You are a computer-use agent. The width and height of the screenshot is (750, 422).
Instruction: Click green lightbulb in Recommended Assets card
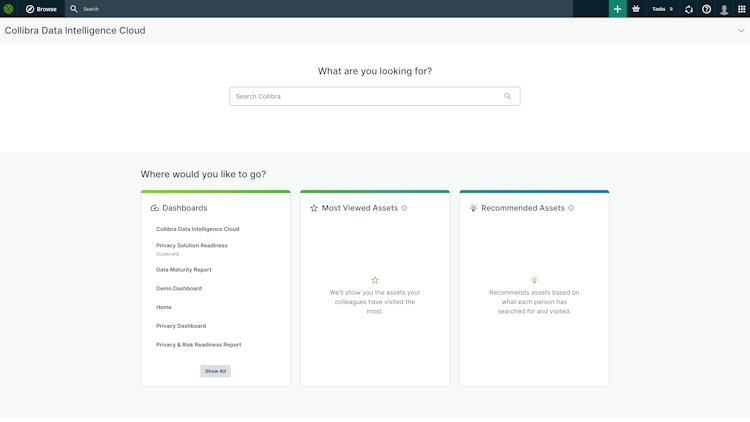coord(534,280)
